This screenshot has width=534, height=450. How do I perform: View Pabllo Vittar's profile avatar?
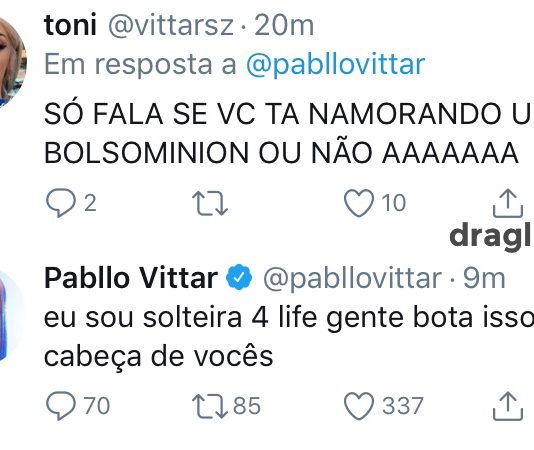[x=10, y=315]
